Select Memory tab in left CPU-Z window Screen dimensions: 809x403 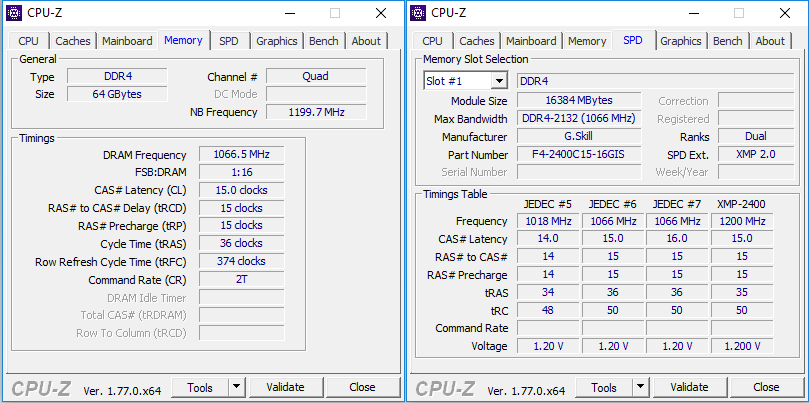183,40
